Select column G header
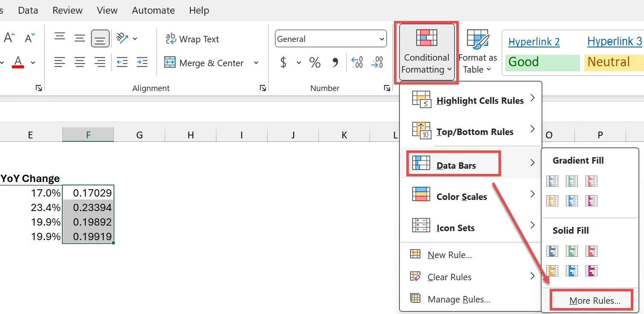 point(139,135)
